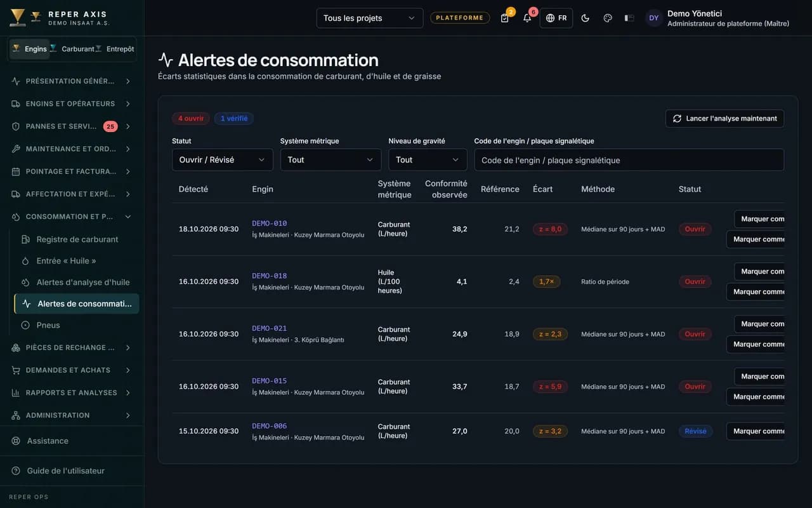
Task: Click the shield icon beside Pannes et services
Action: 16,126
